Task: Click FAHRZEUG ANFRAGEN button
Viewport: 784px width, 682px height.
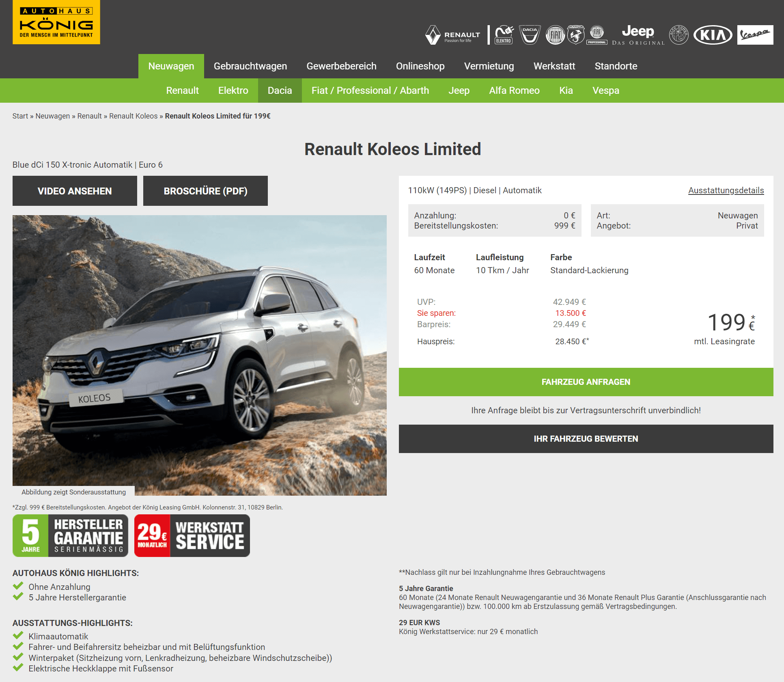Action: tap(586, 382)
